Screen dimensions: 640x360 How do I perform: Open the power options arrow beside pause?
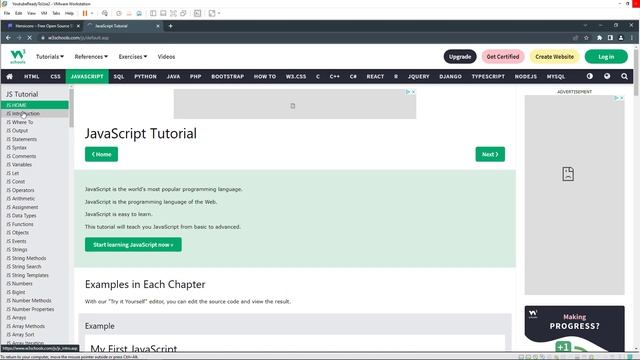(92, 13)
